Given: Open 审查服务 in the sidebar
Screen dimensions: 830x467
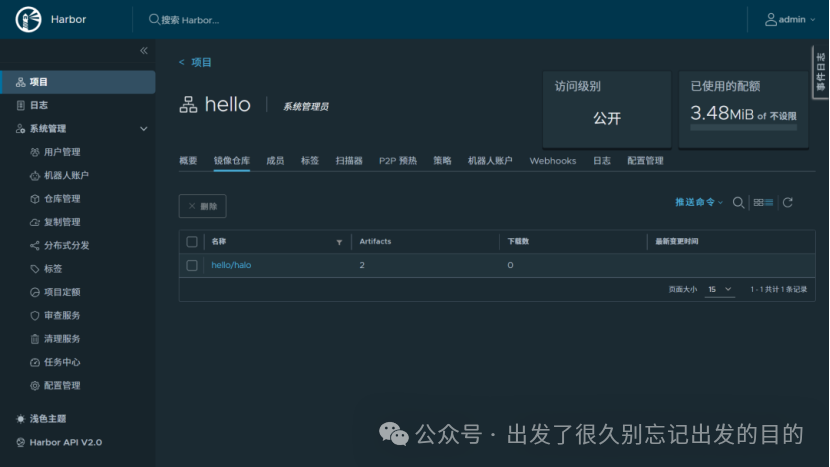Looking at the screenshot, I should [62, 315].
